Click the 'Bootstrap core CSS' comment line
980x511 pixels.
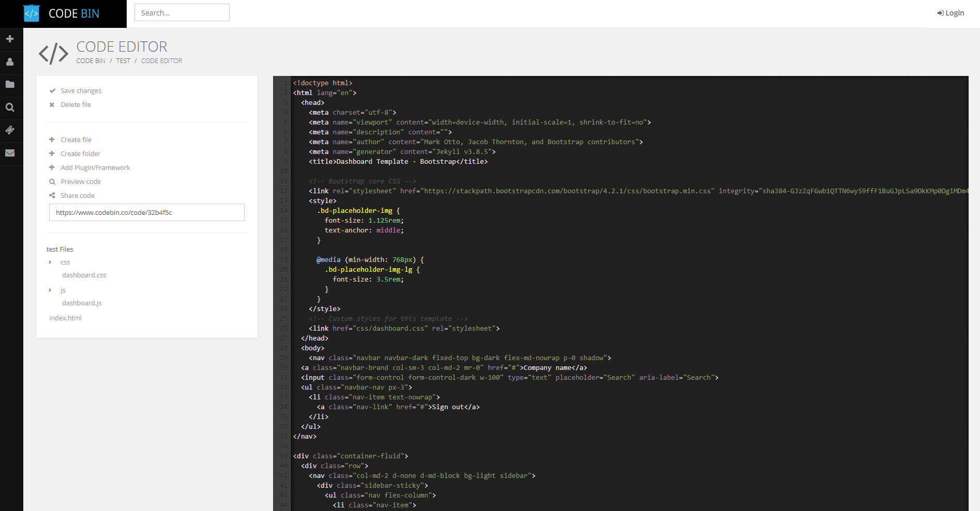362,181
